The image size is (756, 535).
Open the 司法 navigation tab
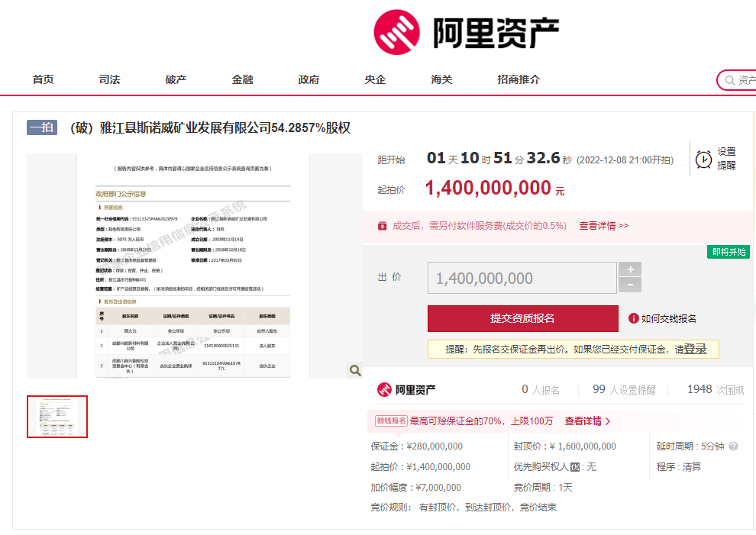point(109,79)
